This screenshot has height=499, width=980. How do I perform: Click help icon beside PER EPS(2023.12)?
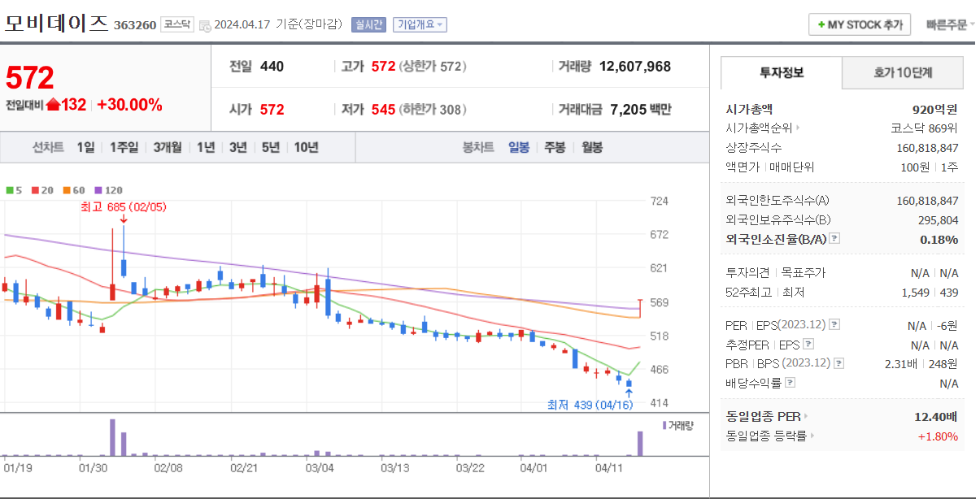(x=834, y=325)
